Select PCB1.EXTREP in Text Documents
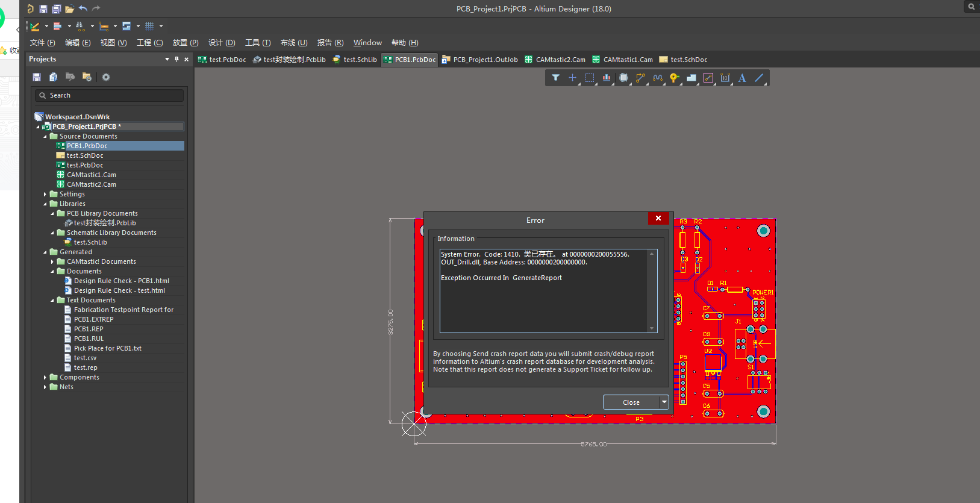The height and width of the screenshot is (503, 980). click(93, 319)
